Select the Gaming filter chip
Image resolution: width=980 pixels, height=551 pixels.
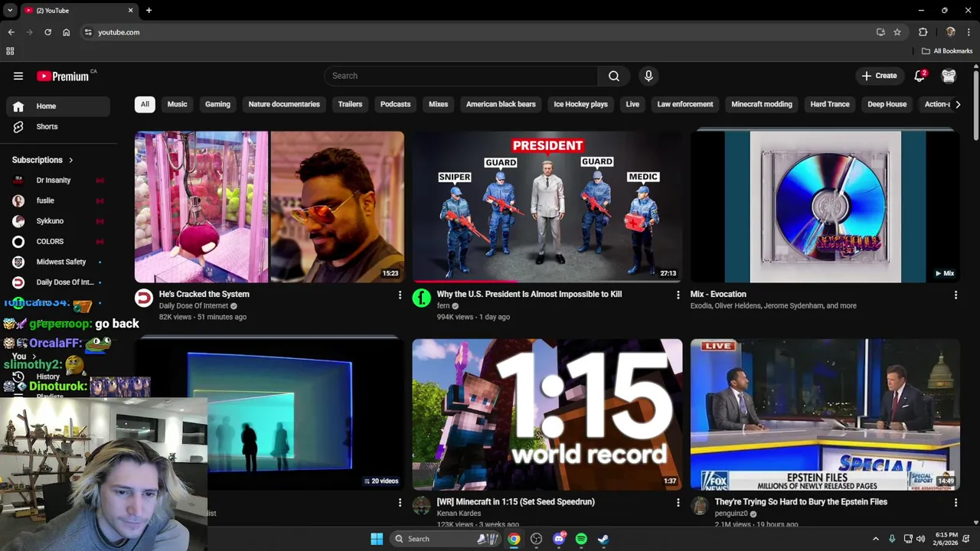(x=217, y=104)
